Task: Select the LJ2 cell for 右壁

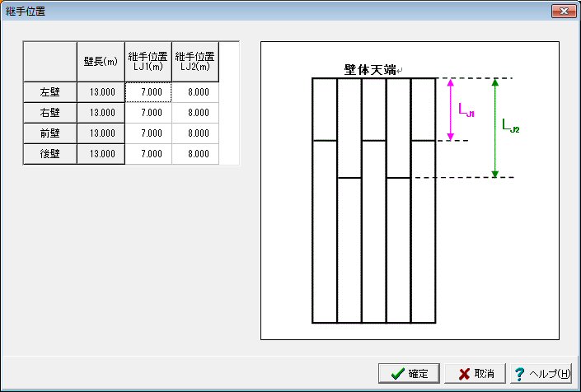Action: pyautogui.click(x=195, y=113)
